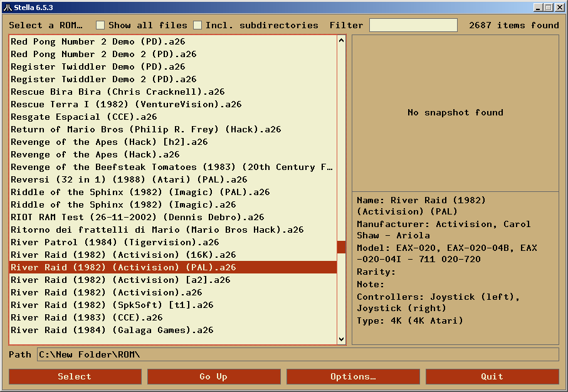
Task: Click the Quit button
Action: [492, 376]
